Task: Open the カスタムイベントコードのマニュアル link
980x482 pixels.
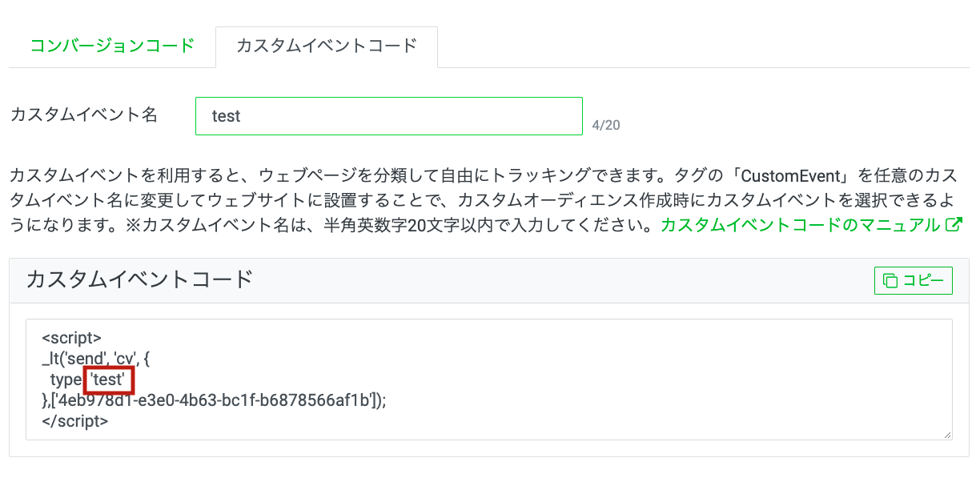Action: [800, 225]
